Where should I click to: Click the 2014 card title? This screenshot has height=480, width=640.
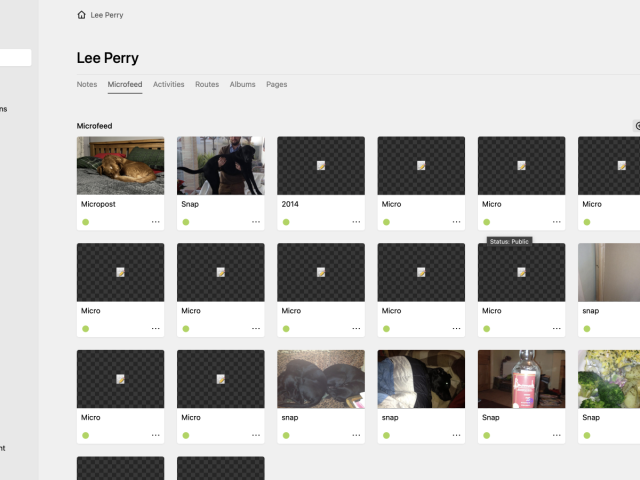(290, 204)
